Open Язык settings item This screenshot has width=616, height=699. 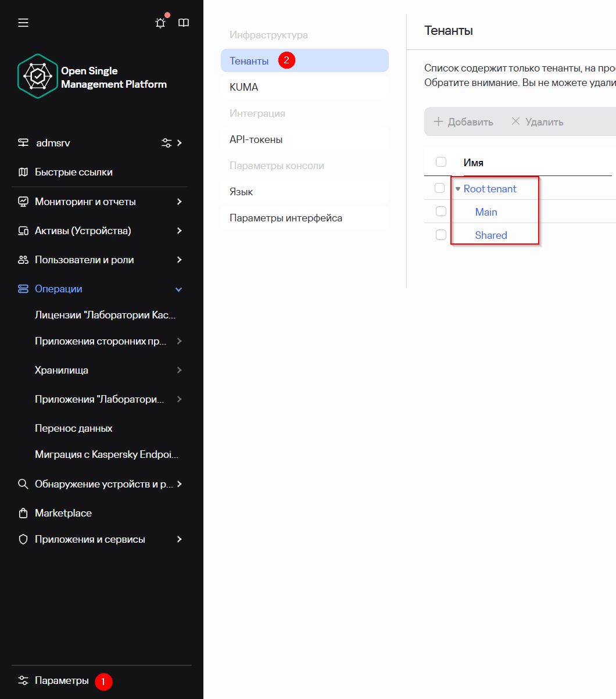pos(241,192)
